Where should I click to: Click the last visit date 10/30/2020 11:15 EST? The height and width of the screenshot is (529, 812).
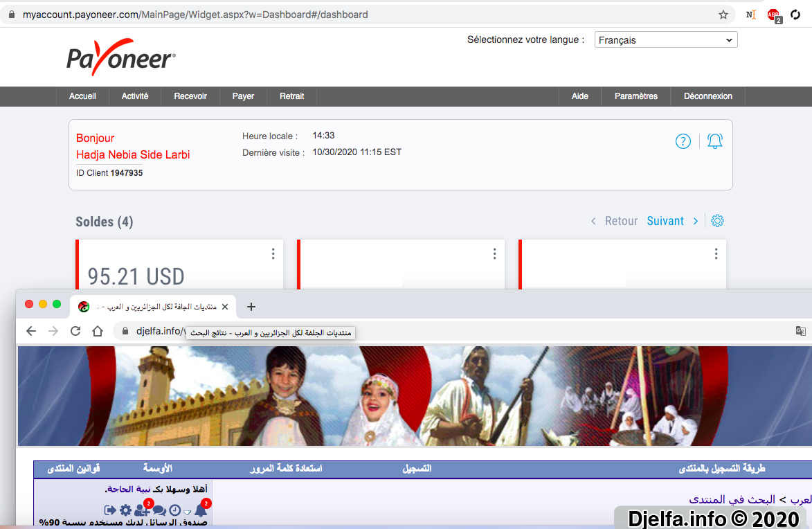(357, 152)
